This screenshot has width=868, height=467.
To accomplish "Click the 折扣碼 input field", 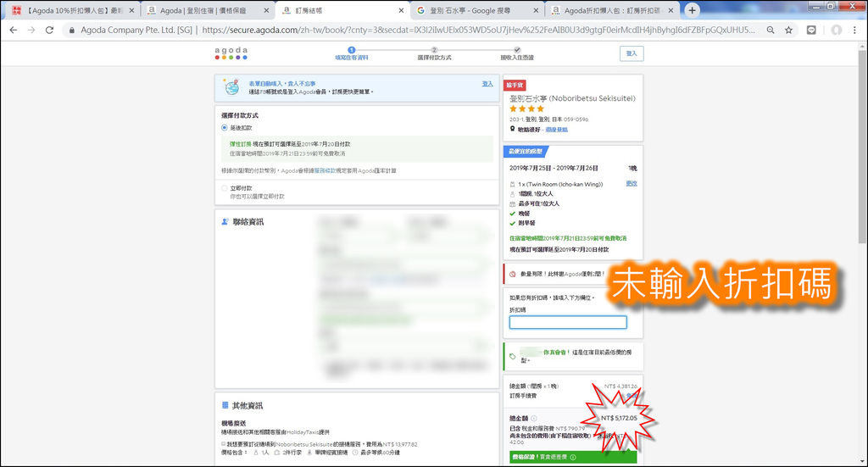I will (568, 322).
